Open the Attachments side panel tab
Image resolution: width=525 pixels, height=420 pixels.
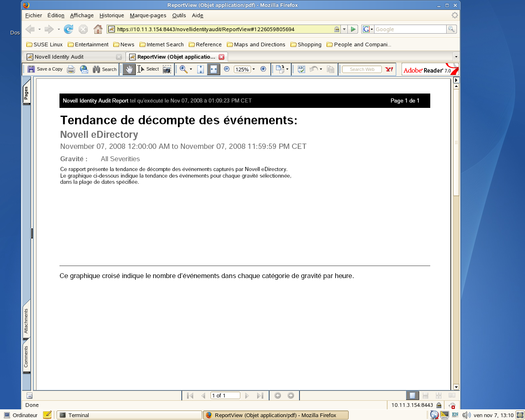26,320
